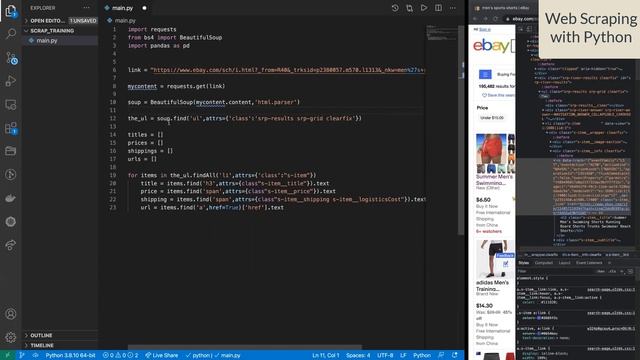Open Explorer views and more actions menu

tap(87, 8)
